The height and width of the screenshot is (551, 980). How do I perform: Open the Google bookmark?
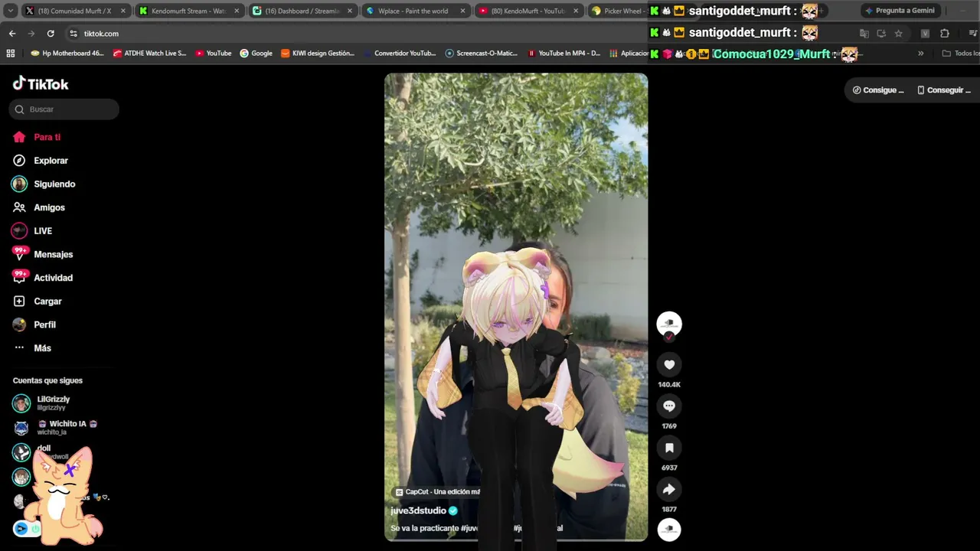[x=256, y=54]
